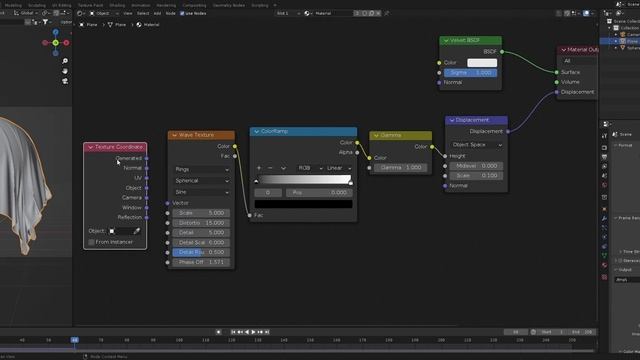
Task: Open the ColorRamp tools chevron menu
Action: pos(283,168)
